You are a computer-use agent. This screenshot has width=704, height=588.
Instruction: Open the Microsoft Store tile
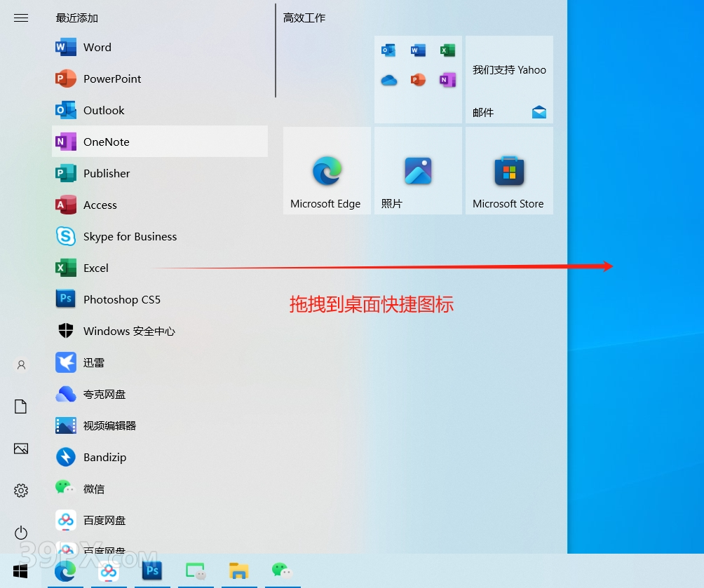(x=509, y=170)
